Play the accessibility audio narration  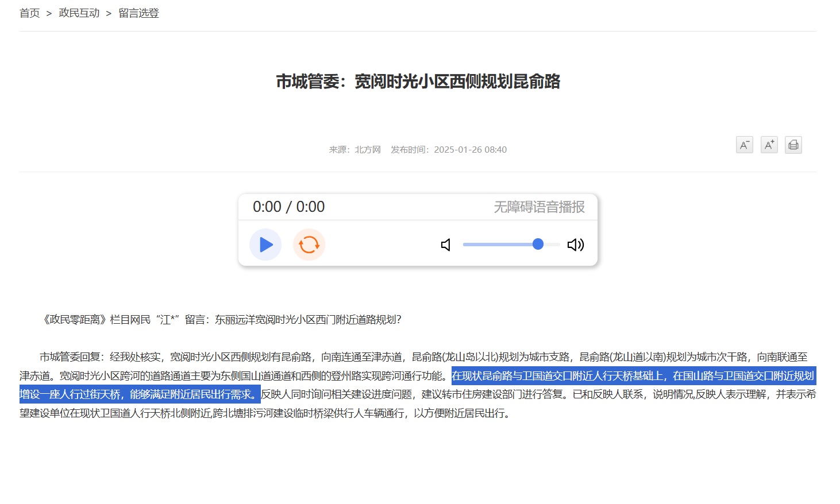point(265,245)
